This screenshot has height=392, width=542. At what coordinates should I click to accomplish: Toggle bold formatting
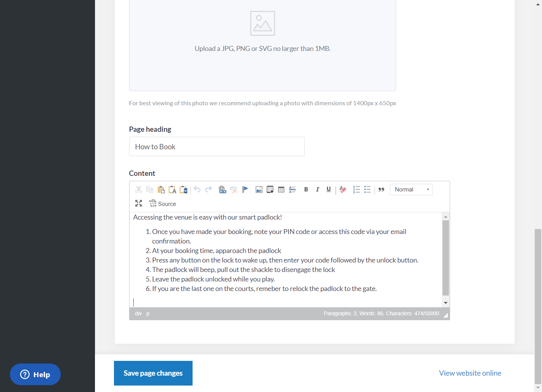[306, 189]
